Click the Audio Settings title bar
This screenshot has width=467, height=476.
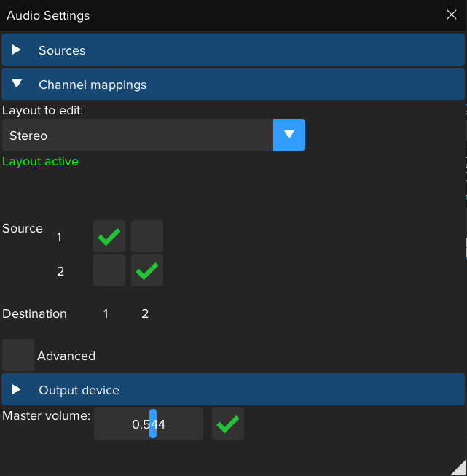tap(219, 15)
